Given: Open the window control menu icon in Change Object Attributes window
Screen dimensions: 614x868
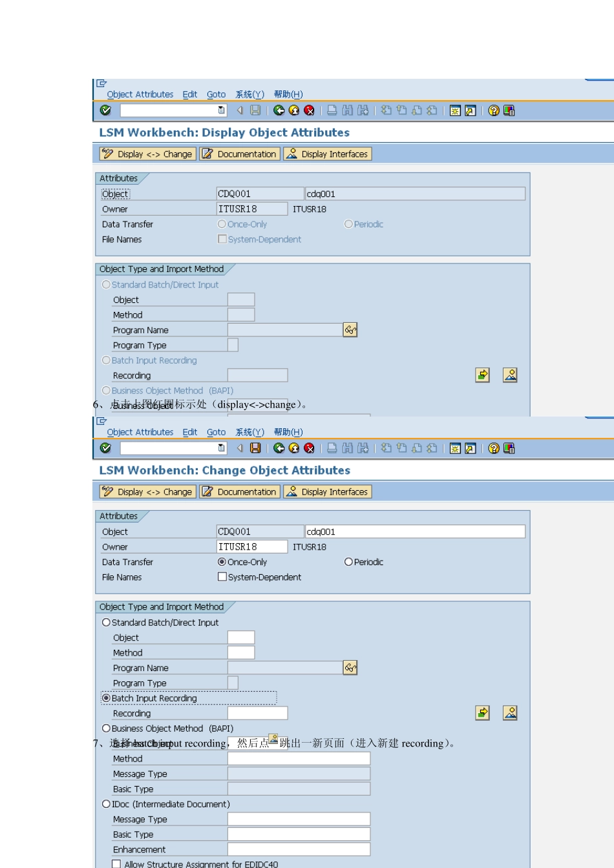Looking at the screenshot, I should (x=101, y=421).
